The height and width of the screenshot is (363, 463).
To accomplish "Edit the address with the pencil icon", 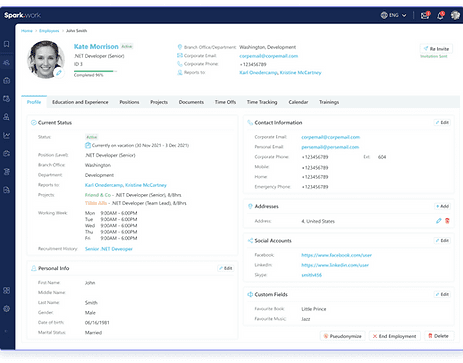I will click(439, 221).
